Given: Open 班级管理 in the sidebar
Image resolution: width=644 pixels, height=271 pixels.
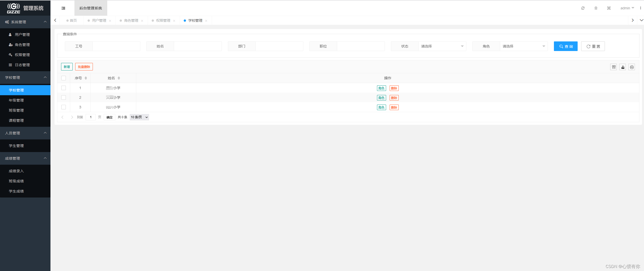Looking at the screenshot, I should pos(25,110).
